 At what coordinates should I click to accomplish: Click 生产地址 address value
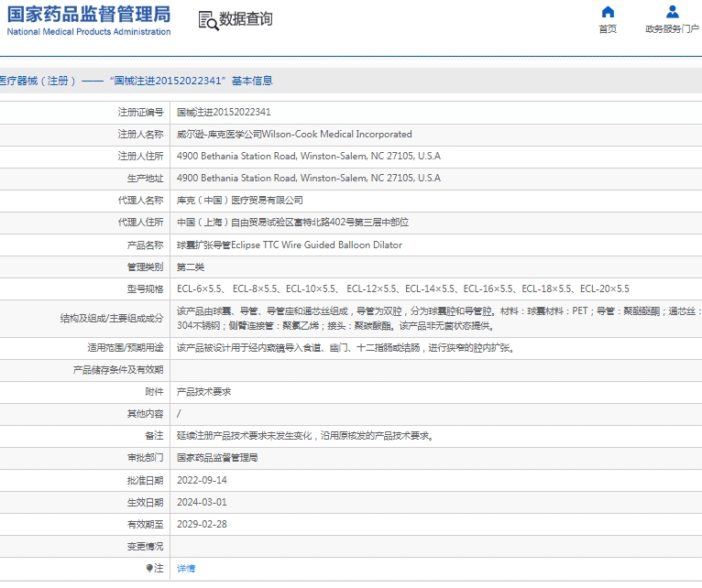point(309,178)
